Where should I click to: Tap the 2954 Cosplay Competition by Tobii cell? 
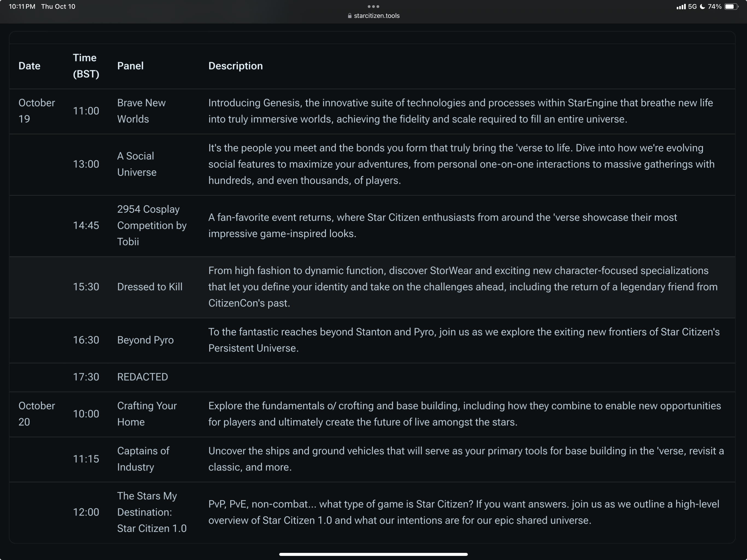(152, 225)
